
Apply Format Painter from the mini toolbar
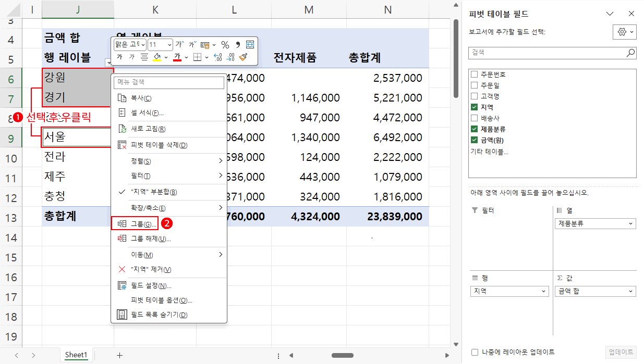coord(243,57)
